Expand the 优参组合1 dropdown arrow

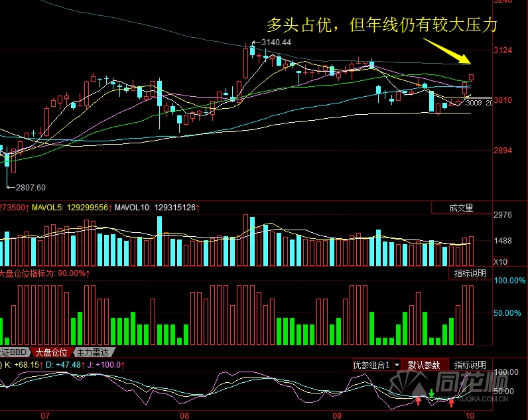(397, 365)
